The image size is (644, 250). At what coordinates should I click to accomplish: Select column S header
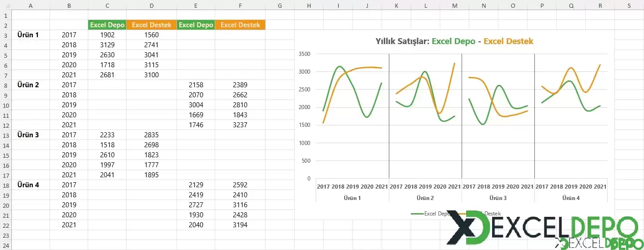[629, 5]
